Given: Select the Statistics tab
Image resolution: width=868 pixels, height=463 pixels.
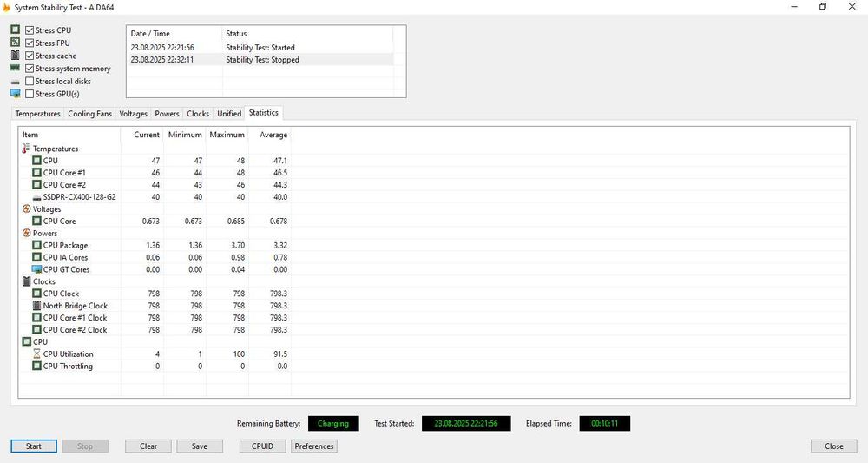Looking at the screenshot, I should point(264,112).
